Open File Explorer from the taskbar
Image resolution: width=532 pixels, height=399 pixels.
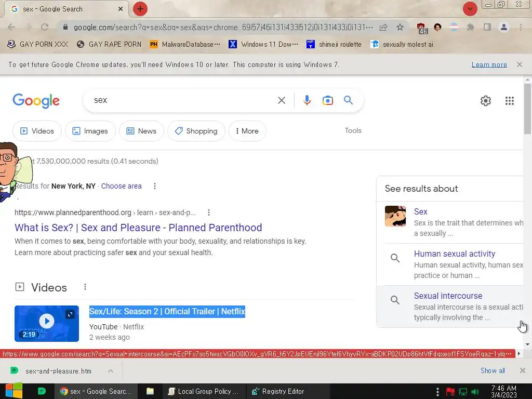tap(150, 391)
